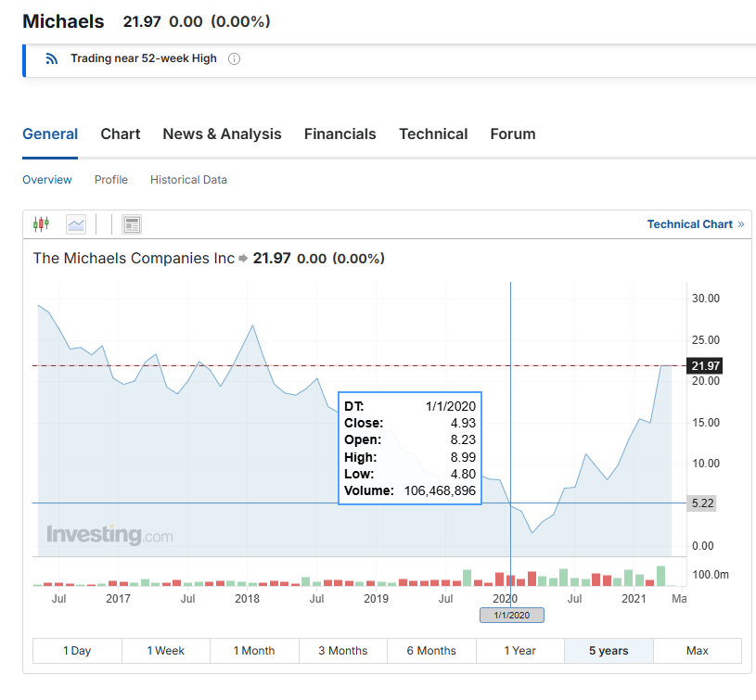756x700 pixels.
Task: Select the 3 Months time range
Action: tap(343, 651)
